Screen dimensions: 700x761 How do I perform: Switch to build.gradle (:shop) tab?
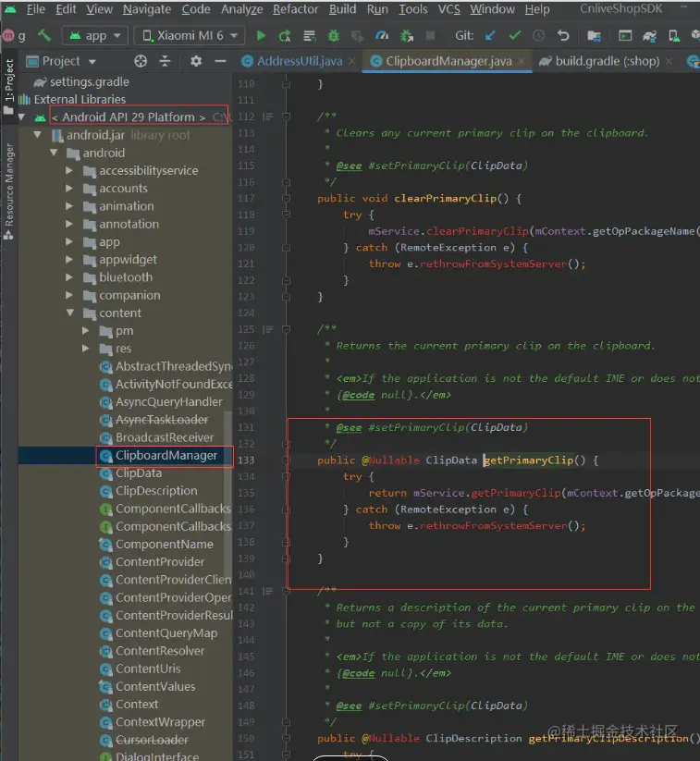(607, 61)
